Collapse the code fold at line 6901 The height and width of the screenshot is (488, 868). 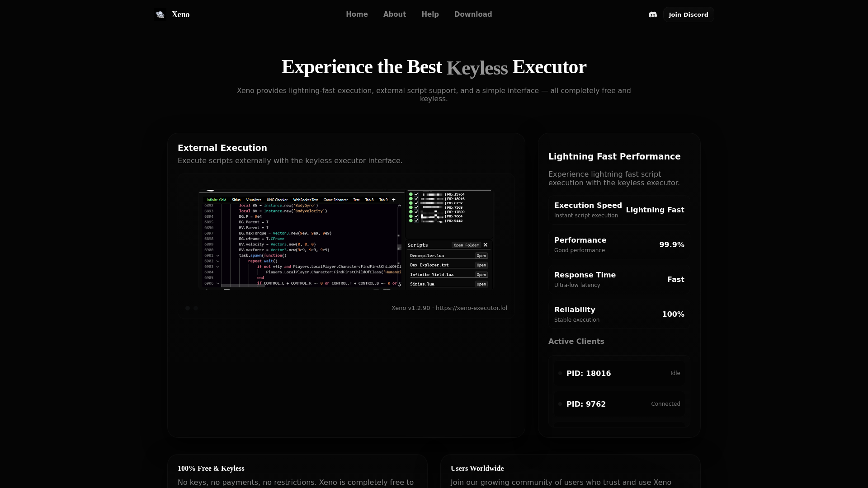(218, 256)
